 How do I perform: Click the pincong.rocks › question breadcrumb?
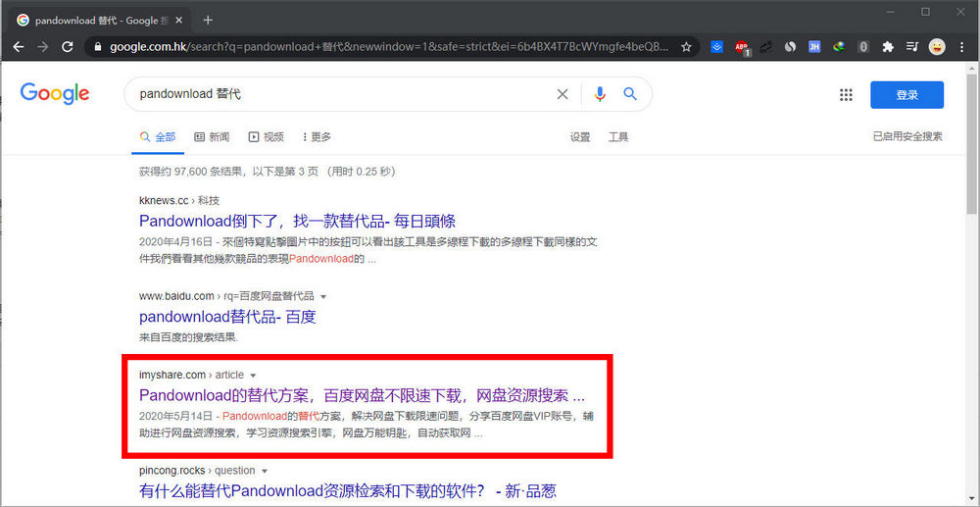click(x=197, y=470)
